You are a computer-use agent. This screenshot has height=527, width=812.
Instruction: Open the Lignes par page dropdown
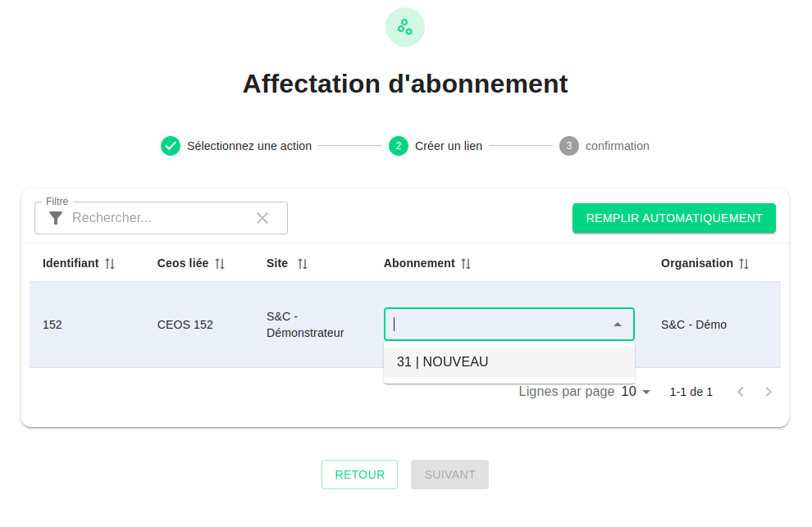[x=636, y=392]
